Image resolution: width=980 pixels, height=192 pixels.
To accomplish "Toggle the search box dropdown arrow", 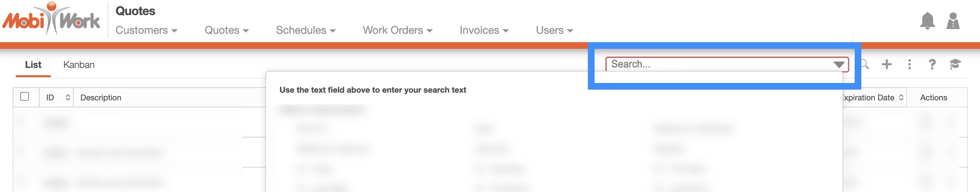I will pos(839,65).
